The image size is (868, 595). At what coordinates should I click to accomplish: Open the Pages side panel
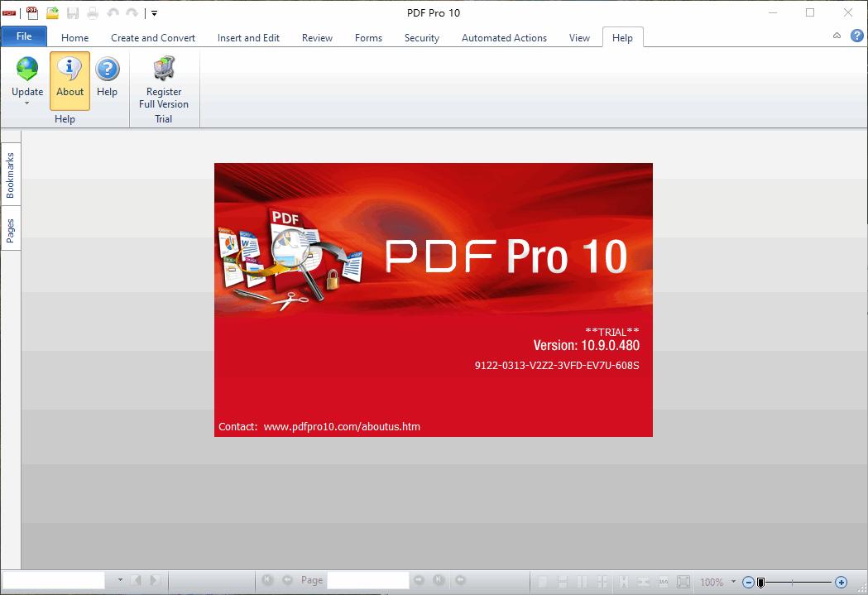[x=11, y=230]
